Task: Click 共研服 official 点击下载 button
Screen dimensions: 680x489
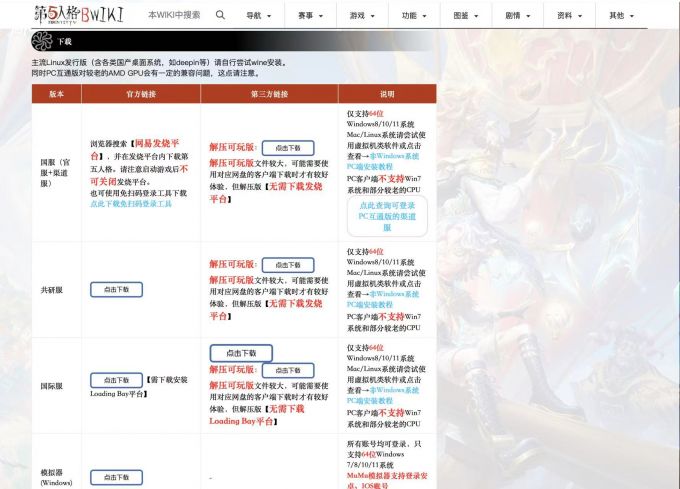Action: [x=116, y=290]
